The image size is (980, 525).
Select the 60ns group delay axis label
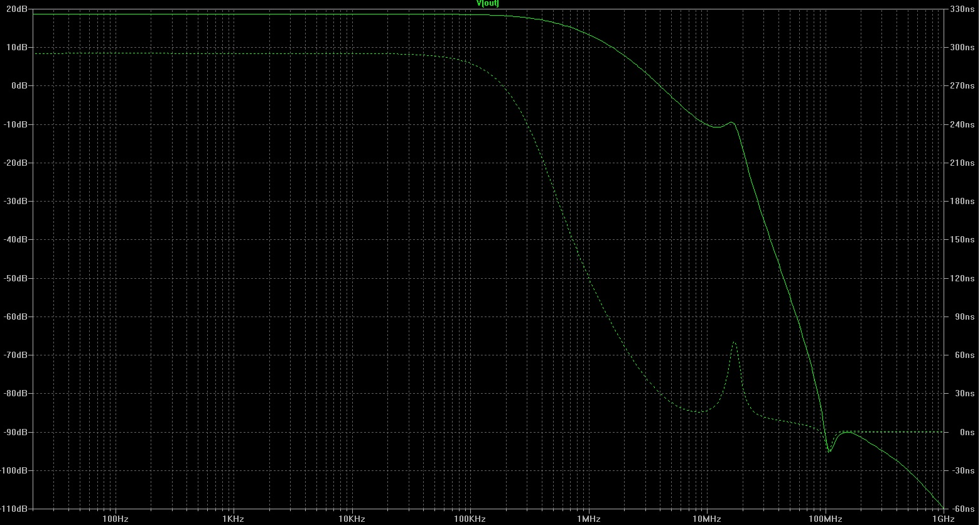point(964,355)
